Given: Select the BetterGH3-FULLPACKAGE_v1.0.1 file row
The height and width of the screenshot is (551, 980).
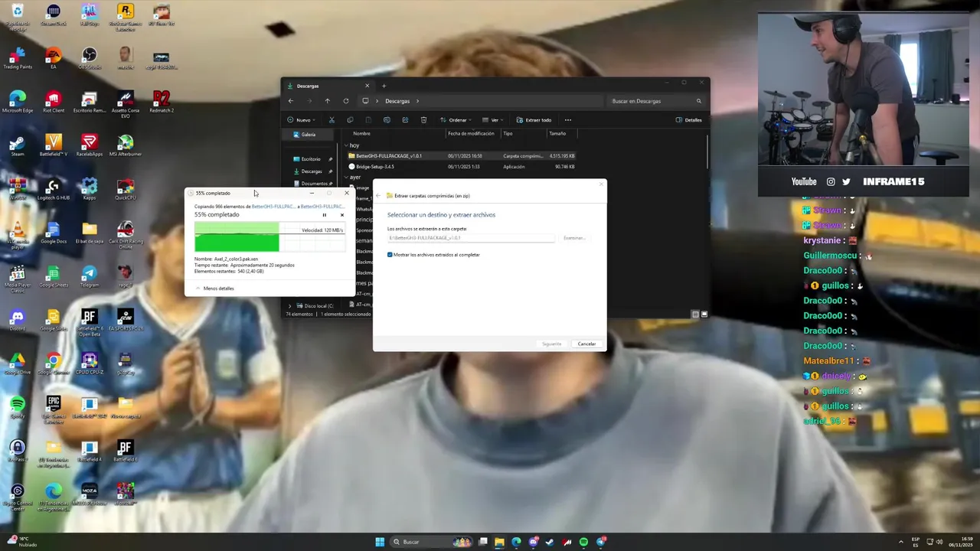Looking at the screenshot, I should coord(462,156).
